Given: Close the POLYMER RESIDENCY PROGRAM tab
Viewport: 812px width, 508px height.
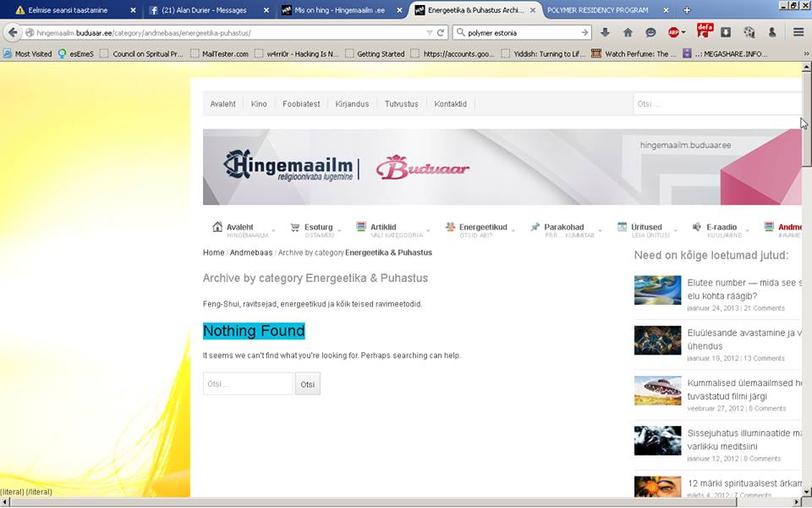Looking at the screenshot, I should 666,10.
